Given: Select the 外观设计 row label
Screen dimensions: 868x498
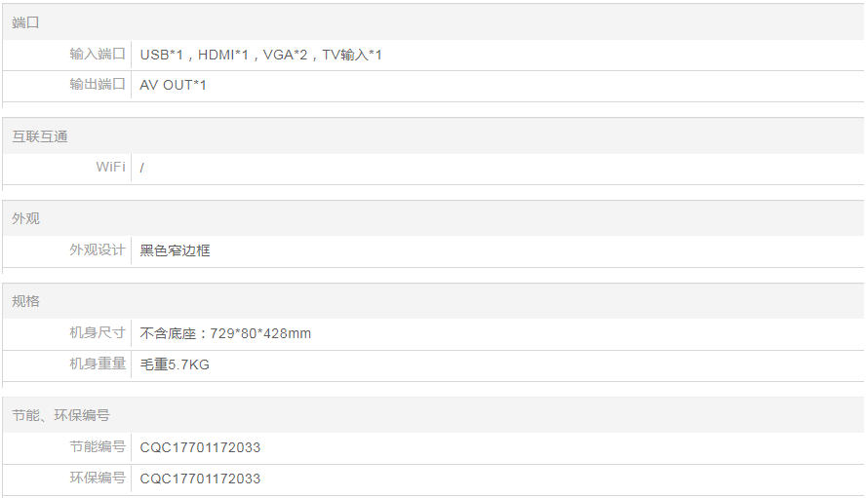Looking at the screenshot, I should tap(98, 250).
